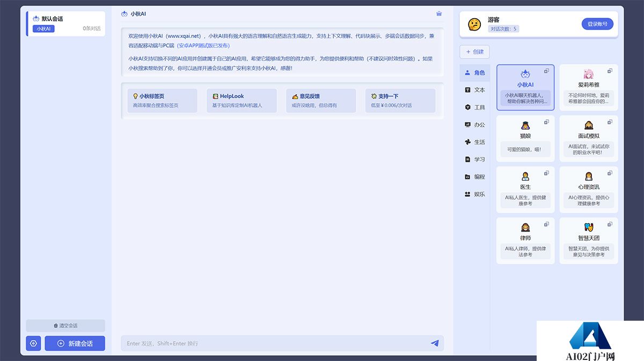
Task: Click the 可爱的猫娘，喵! description
Action: (x=525, y=149)
